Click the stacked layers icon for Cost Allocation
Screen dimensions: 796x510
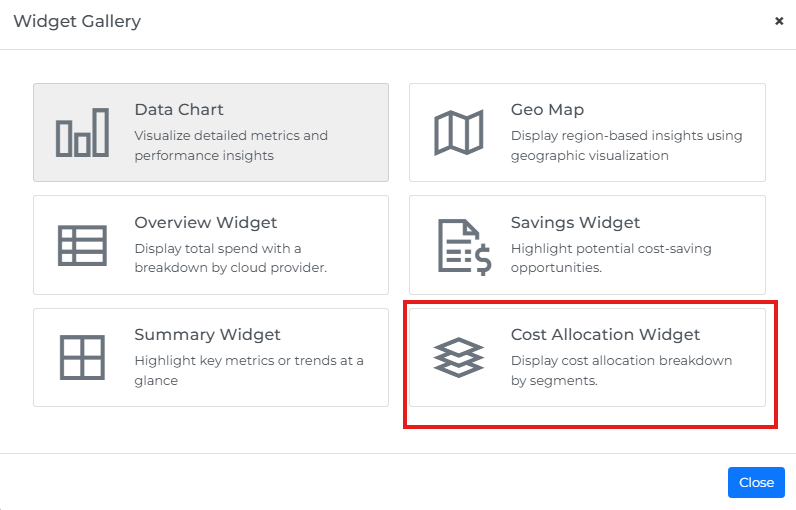point(458,358)
